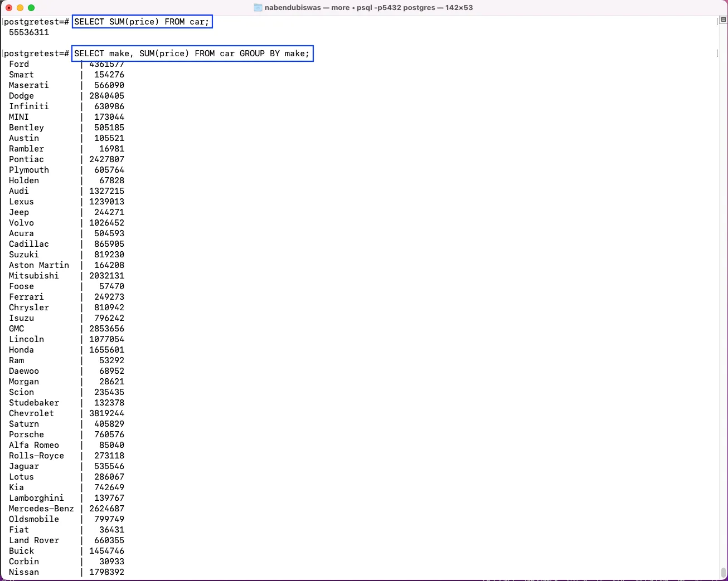Select the 'Corbin' make name

point(24,562)
